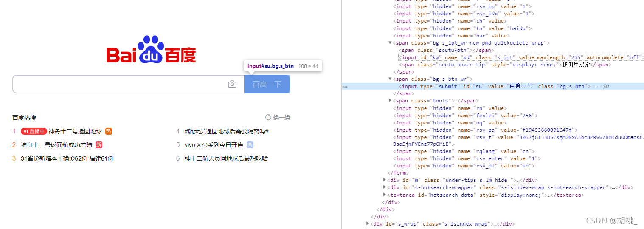Click the 百度一下 search button
Viewport: 644px width, 229px height.
[267, 84]
